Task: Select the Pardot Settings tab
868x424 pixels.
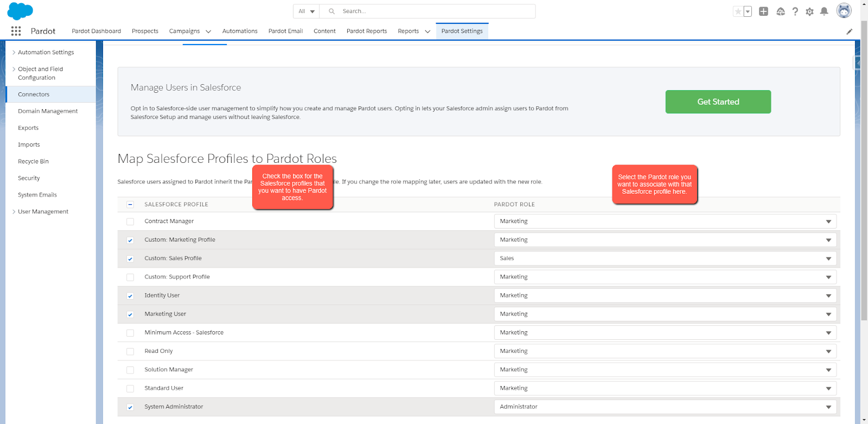Action: tap(462, 31)
